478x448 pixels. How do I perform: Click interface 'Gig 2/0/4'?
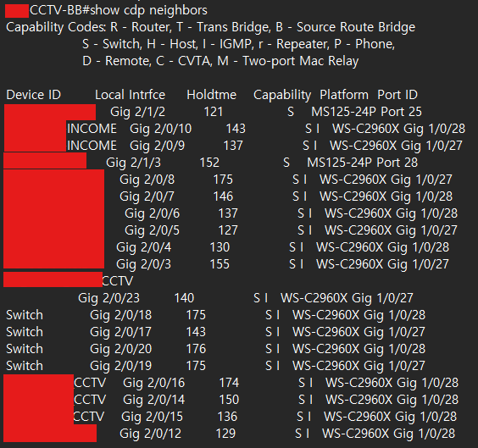click(143, 247)
